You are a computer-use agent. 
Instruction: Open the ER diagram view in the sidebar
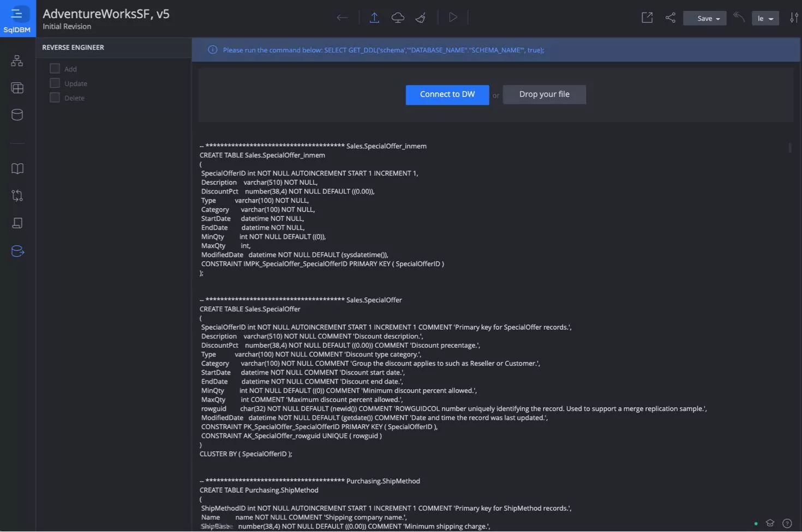[x=17, y=61]
